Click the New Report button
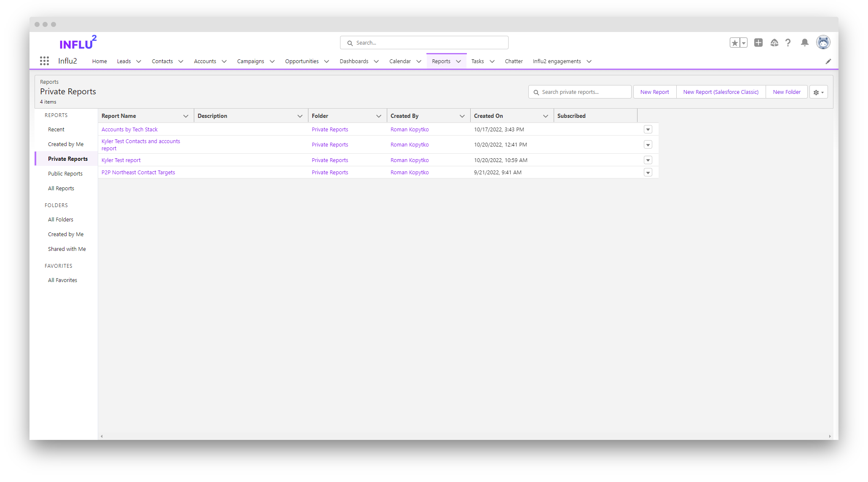The width and height of the screenshot is (868, 482). (x=654, y=92)
